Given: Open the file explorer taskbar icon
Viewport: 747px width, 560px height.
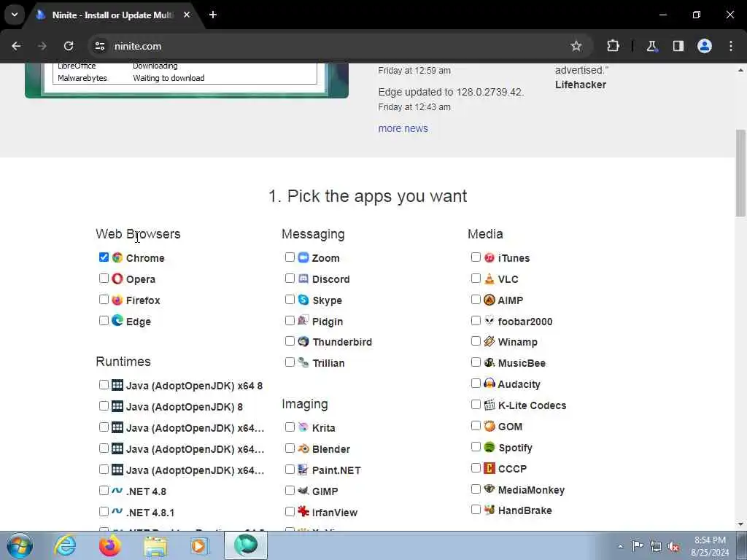Looking at the screenshot, I should coord(155,545).
